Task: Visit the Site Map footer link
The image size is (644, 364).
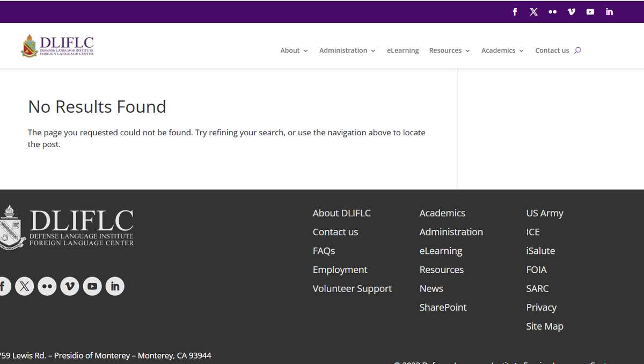Action: point(544,326)
